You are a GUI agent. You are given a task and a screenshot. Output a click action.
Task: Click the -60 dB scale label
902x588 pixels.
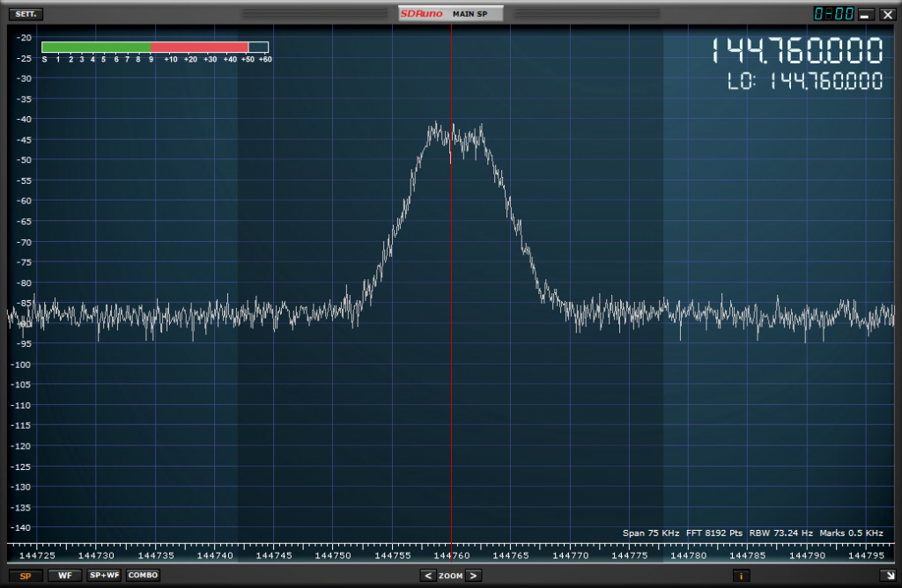pyautogui.click(x=24, y=202)
